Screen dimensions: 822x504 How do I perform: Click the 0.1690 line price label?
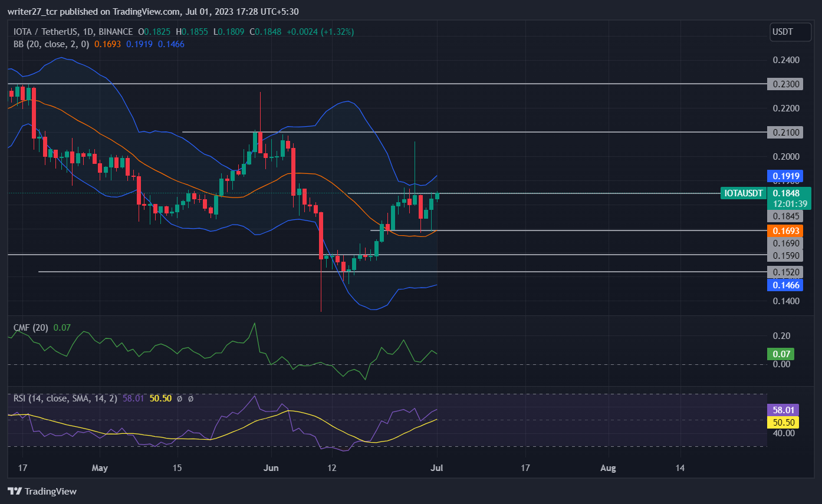[785, 243]
